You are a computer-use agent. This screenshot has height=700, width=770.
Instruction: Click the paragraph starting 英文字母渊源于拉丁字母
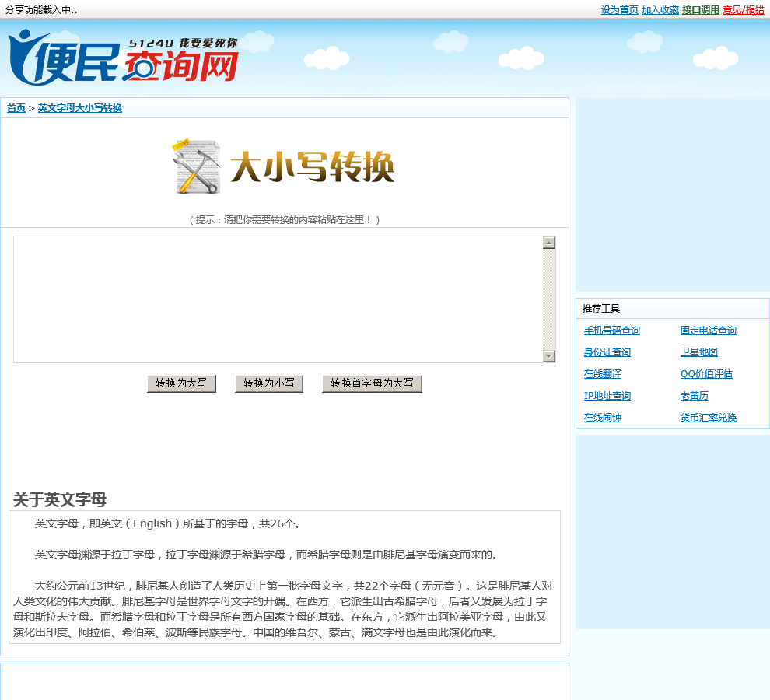tap(268, 555)
